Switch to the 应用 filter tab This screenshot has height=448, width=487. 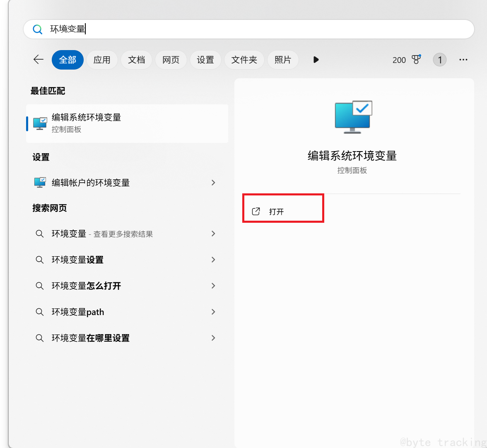pos(102,60)
